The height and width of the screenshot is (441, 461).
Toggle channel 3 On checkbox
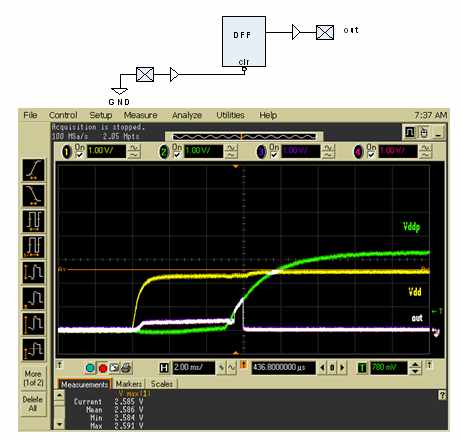pyautogui.click(x=274, y=155)
